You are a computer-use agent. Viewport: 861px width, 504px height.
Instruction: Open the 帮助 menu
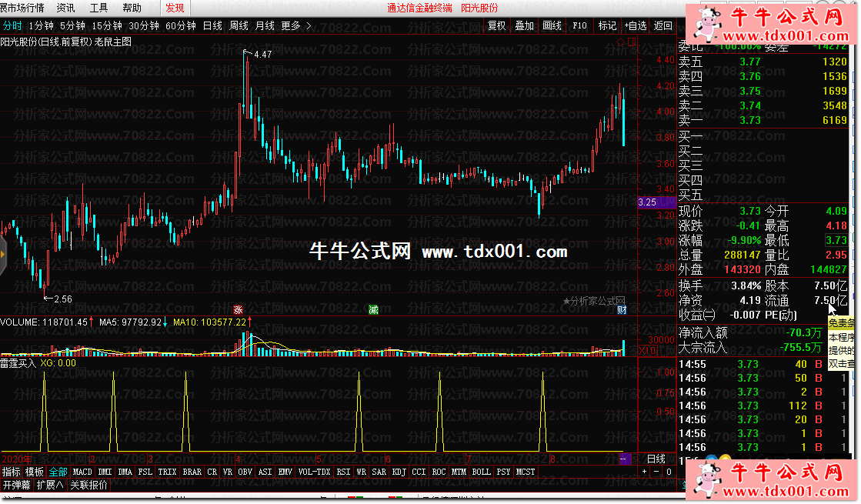tap(132, 8)
